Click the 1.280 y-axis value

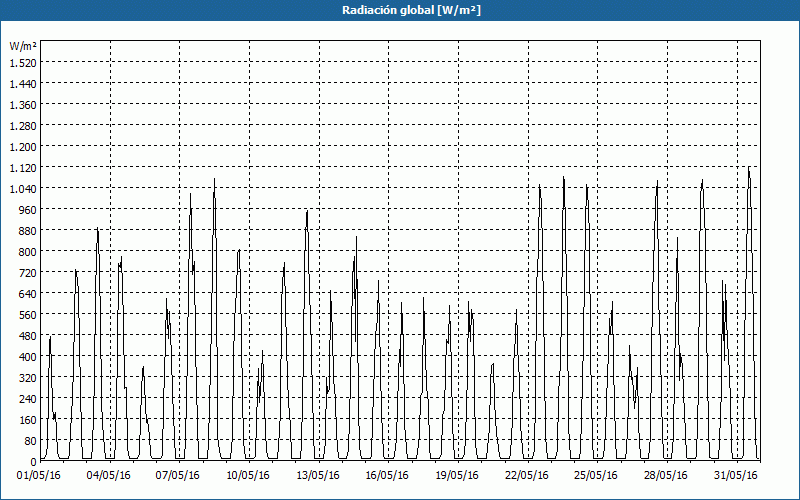pos(23,126)
